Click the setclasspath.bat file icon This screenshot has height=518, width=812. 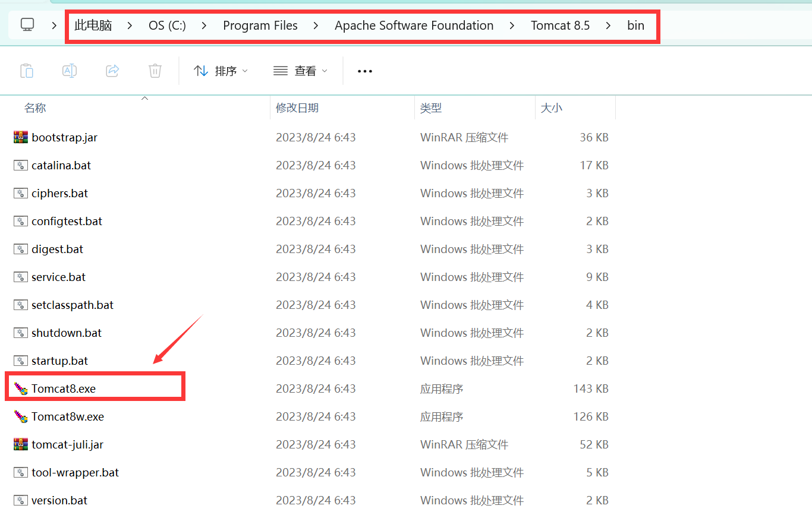(21, 305)
